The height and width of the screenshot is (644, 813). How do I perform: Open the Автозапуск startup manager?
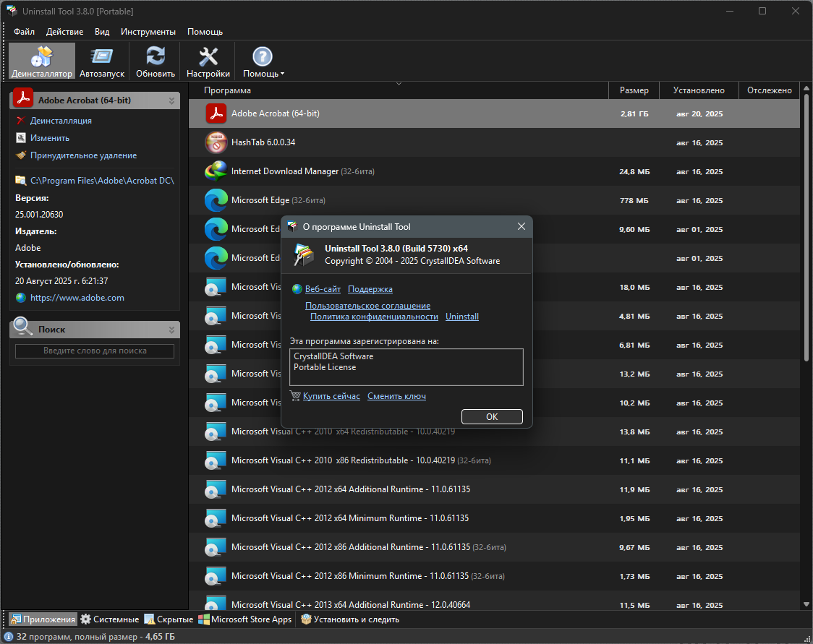pyautogui.click(x=102, y=61)
